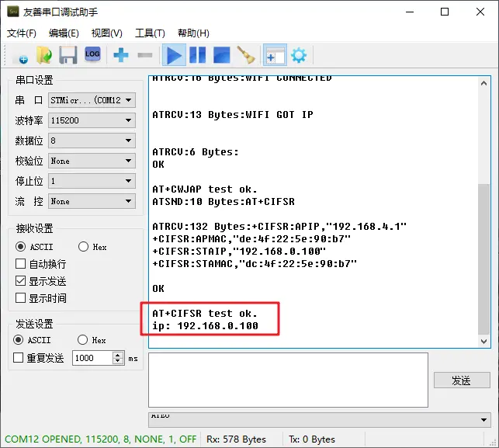499x448 pixels.
Task: Click the 'AT+CIFSR test ok.' line
Action: 205,314
